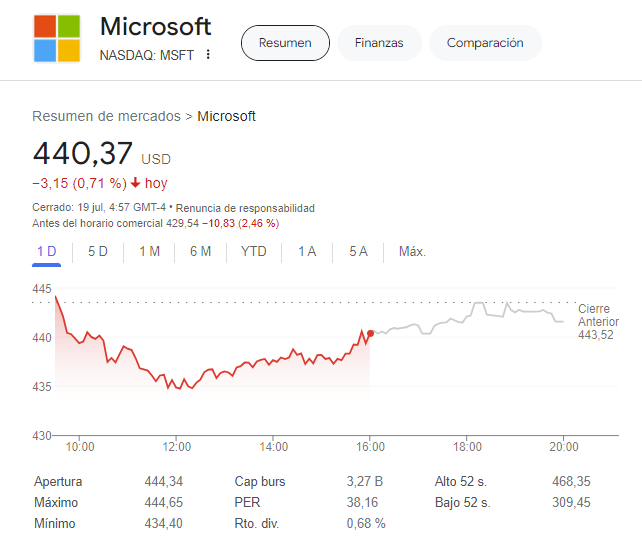642x540 pixels.
Task: Show the 5 D chart range
Action: [98, 251]
